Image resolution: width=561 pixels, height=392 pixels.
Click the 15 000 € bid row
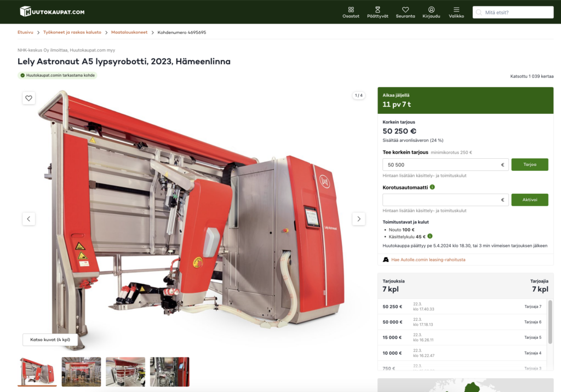pyautogui.click(x=463, y=337)
